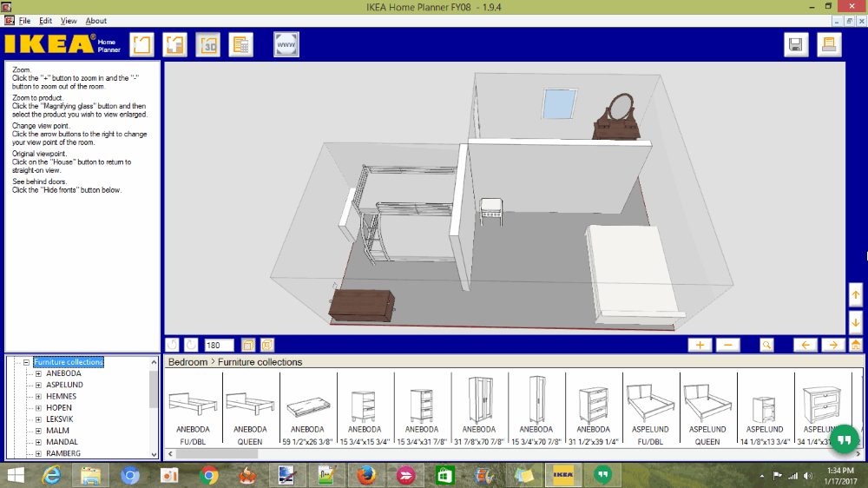
Task: Select the HEMNES tree label
Action: (62, 397)
